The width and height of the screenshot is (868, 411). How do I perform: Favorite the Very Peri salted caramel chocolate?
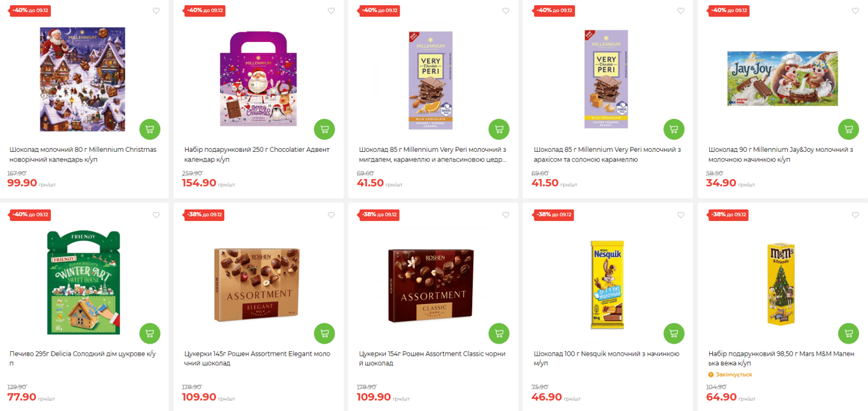coord(681,11)
